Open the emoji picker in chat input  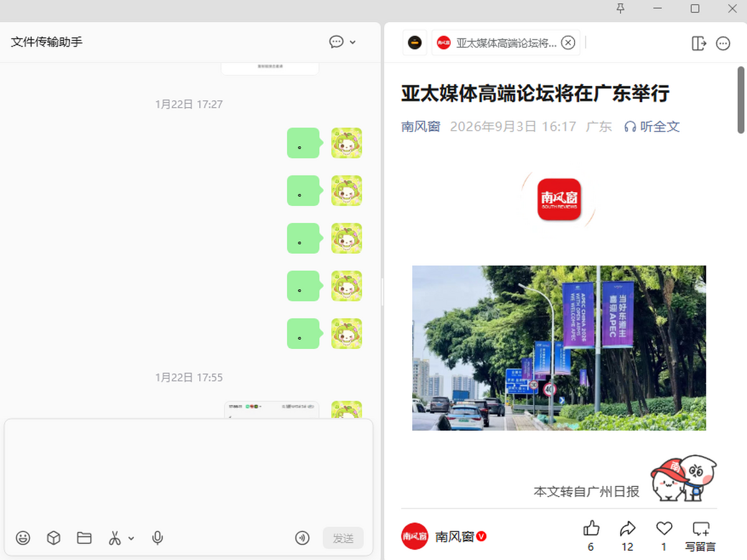pyautogui.click(x=23, y=538)
